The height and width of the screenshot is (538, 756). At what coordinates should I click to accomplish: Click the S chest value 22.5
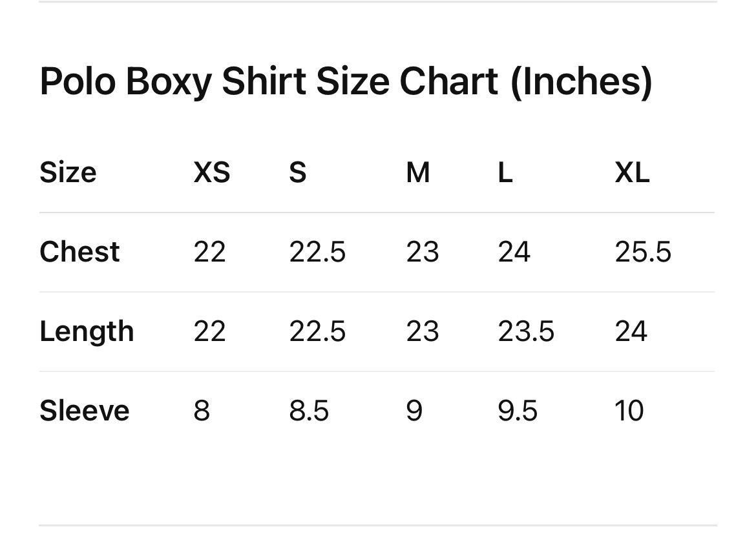[317, 252]
